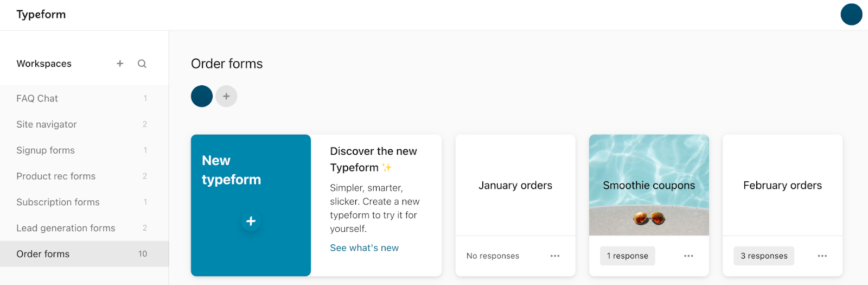Viewport: 868px width, 285px height.
Task: Switch to Product rec forms workspace
Action: point(84,176)
